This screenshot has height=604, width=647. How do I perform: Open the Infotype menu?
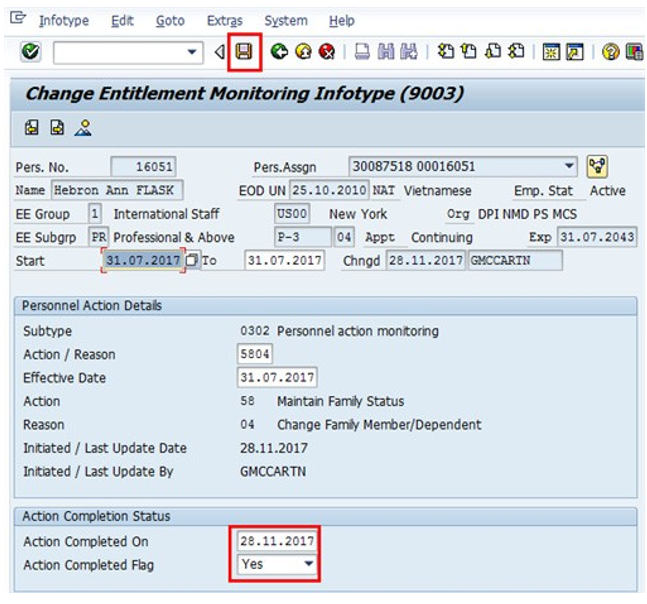pos(64,21)
